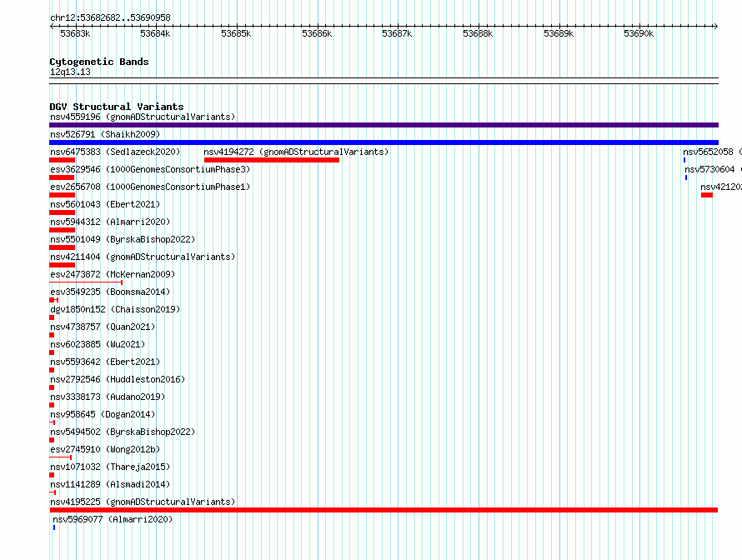Click nsv6475383 (Sedlazeck2020) label
Image resolution: width=742 pixels, height=560 pixels.
click(115, 152)
